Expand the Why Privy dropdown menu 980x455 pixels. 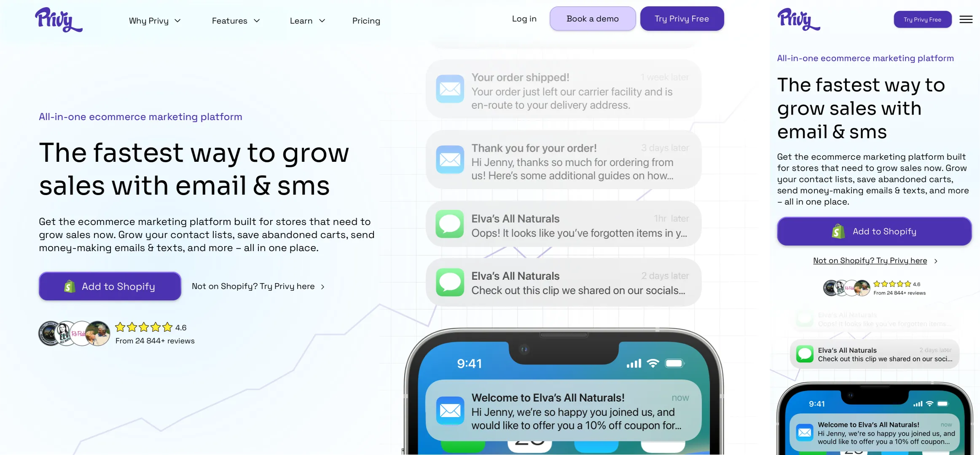[x=154, y=21]
